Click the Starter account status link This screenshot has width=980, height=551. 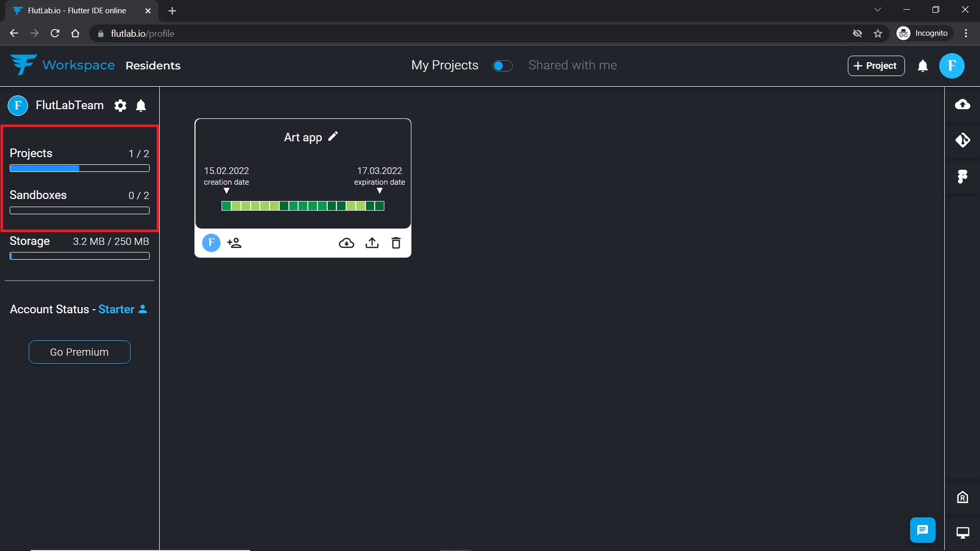[116, 309]
